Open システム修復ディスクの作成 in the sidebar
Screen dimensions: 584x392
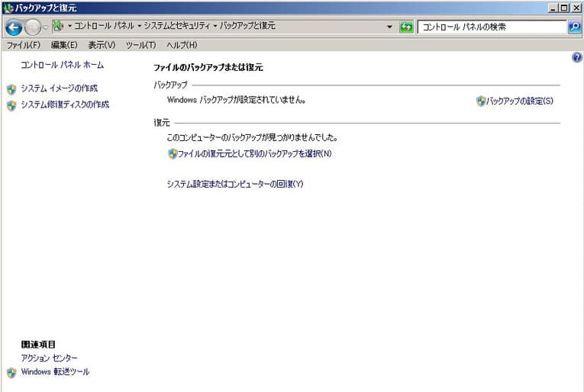pyautogui.click(x=64, y=104)
